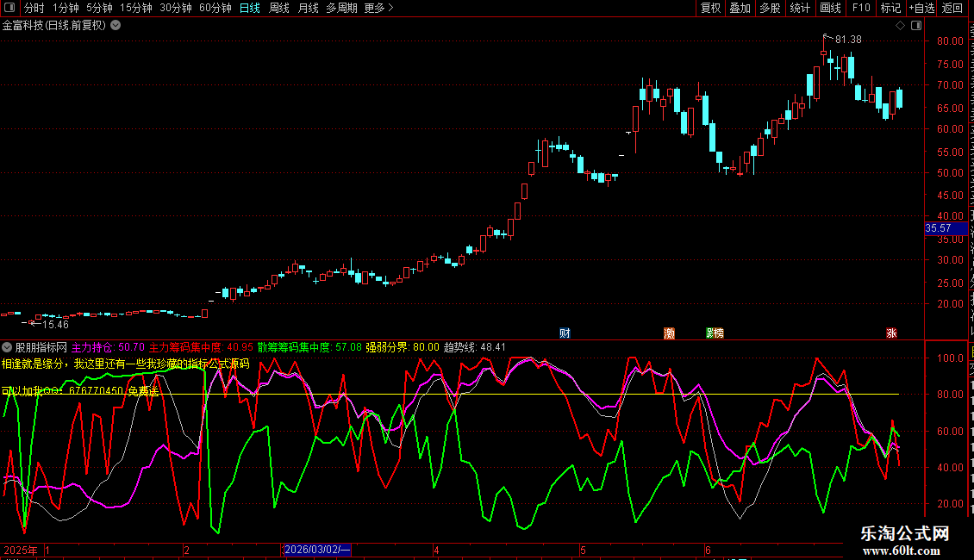974x560 pixels.
Task: Click the 15.46 low price label
Action: point(55,325)
